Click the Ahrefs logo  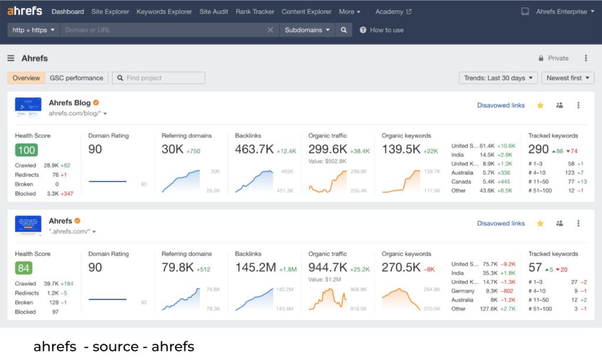(25, 11)
